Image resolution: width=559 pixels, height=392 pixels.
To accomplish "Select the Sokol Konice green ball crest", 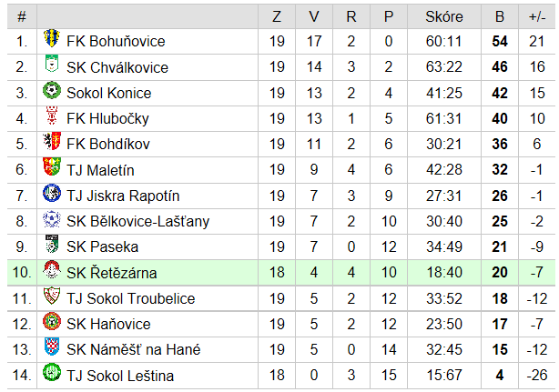I will [x=52, y=90].
